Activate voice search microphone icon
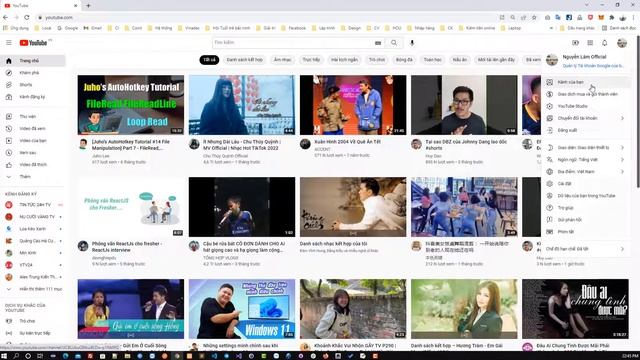 pyautogui.click(x=412, y=42)
